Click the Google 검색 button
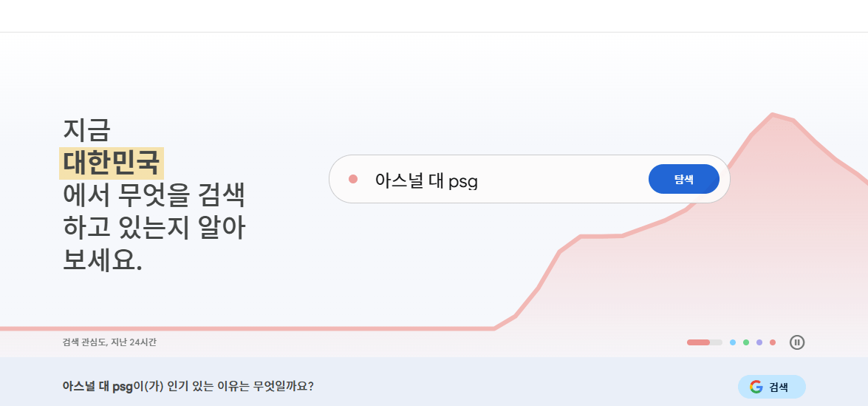This screenshot has height=406, width=868. click(x=771, y=387)
